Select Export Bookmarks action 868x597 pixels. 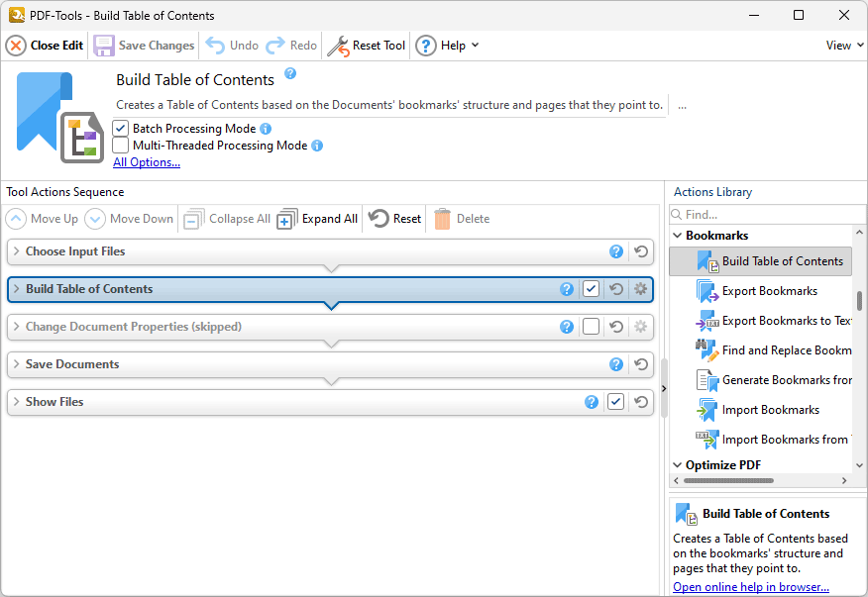[x=761, y=291]
